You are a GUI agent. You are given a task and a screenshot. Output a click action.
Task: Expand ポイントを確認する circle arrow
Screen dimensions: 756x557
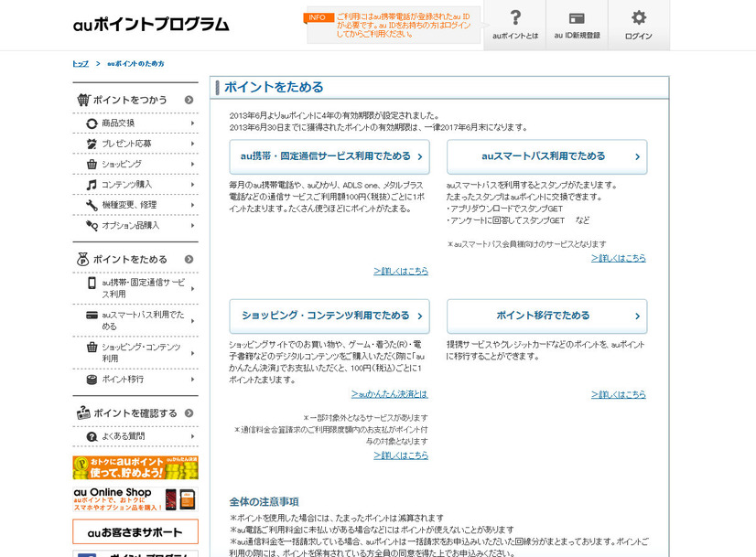[189, 412]
